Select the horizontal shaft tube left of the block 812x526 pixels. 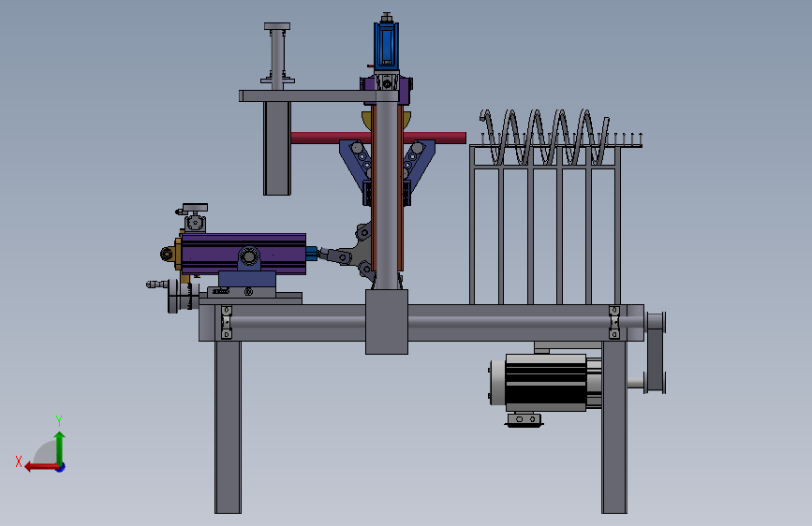point(298,322)
